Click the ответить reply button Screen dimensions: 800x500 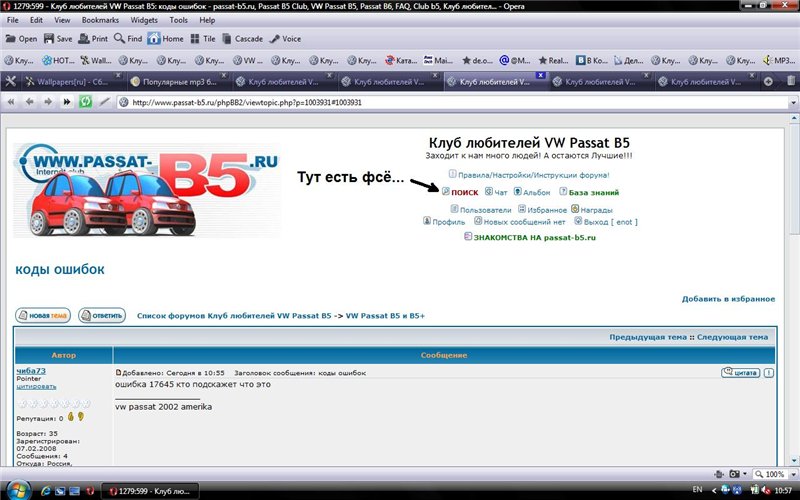[x=102, y=315]
